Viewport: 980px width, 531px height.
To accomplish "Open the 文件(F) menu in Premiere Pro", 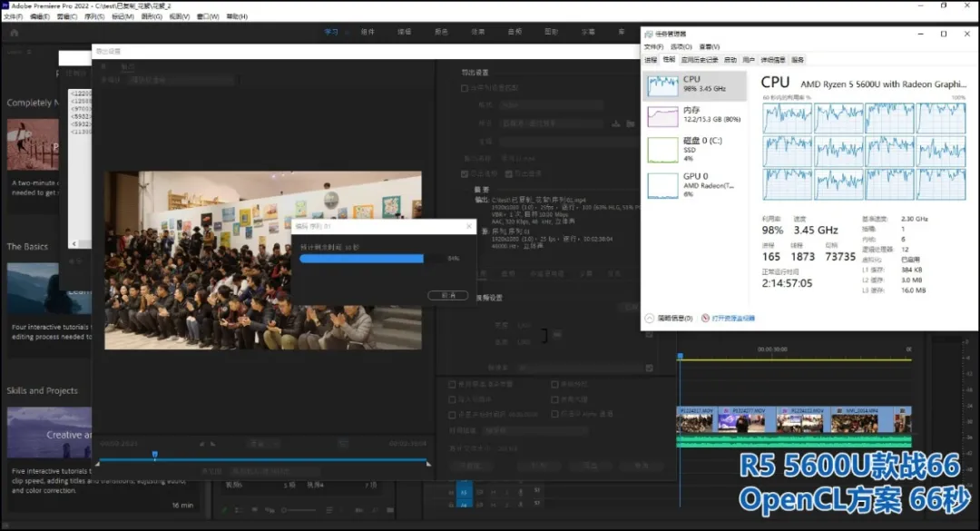I will pos(13,17).
